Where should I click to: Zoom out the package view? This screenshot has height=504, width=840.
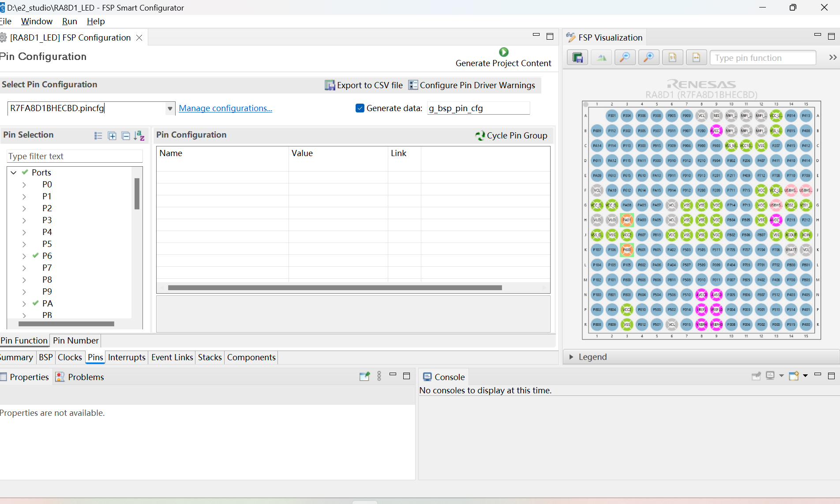pos(625,58)
